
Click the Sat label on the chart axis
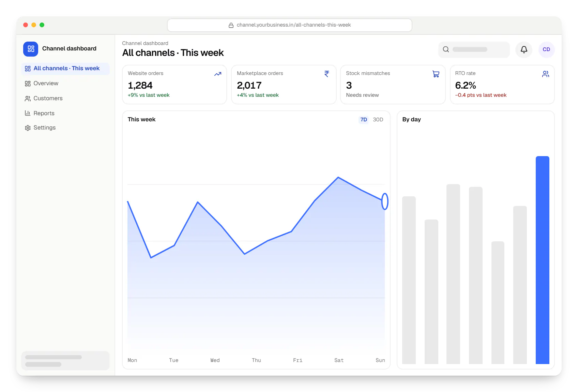point(339,360)
